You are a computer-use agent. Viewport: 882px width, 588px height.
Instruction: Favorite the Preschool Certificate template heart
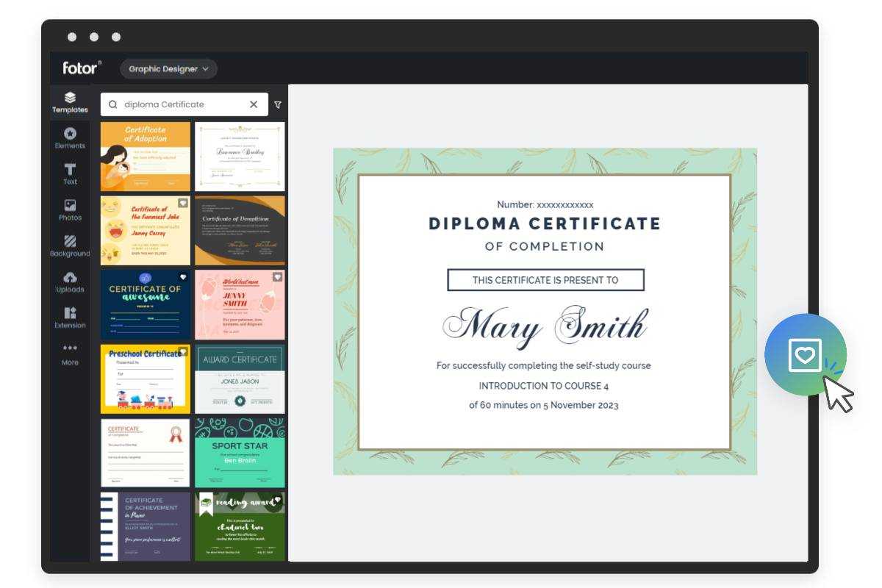point(183,352)
